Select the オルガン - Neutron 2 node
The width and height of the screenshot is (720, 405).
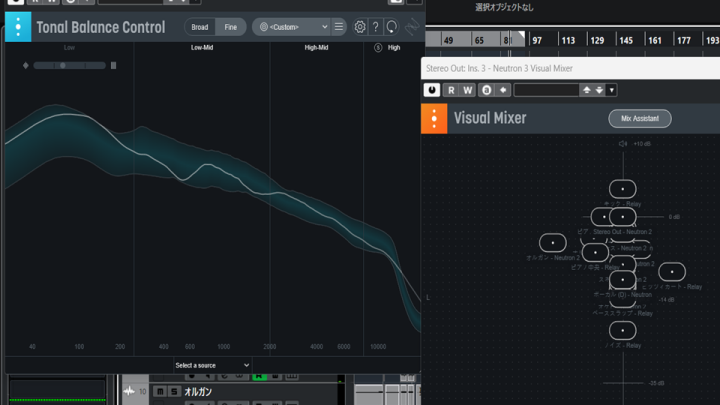pos(553,243)
